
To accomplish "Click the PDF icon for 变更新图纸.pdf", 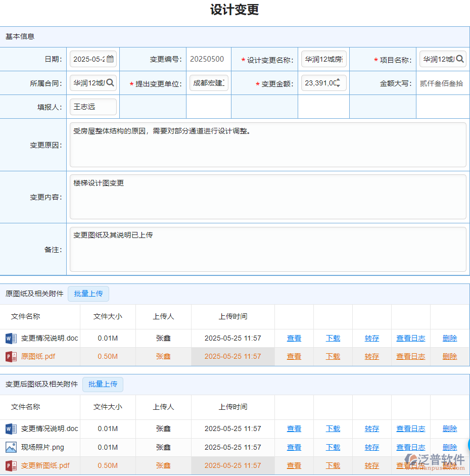I will coord(11,465).
